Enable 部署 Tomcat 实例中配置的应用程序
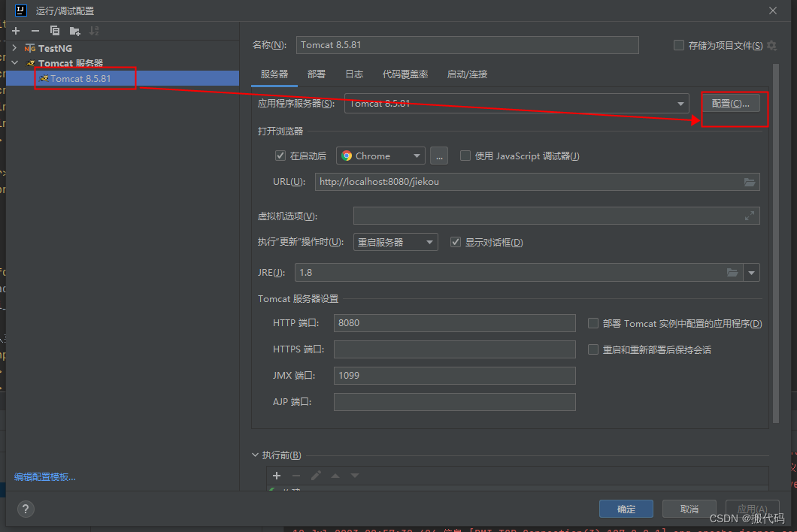 click(x=592, y=323)
